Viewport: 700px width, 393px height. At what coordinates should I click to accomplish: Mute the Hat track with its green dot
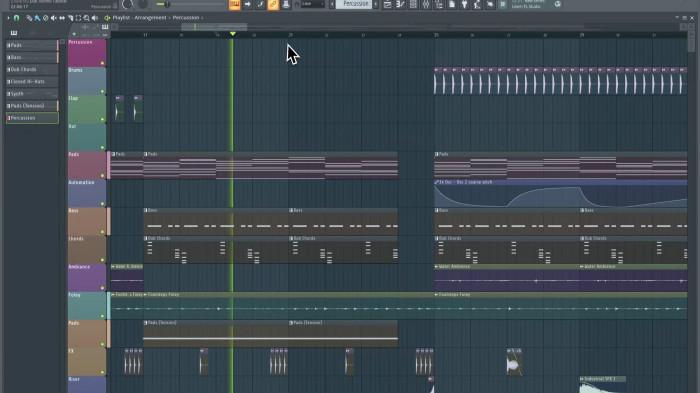pos(102,147)
